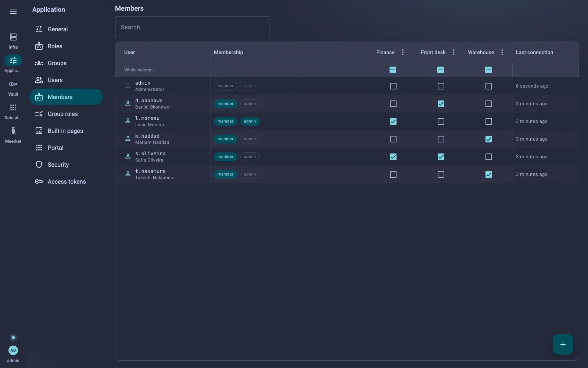Open Warehouse column options menu
This screenshot has width=588, height=368.
pyautogui.click(x=502, y=52)
